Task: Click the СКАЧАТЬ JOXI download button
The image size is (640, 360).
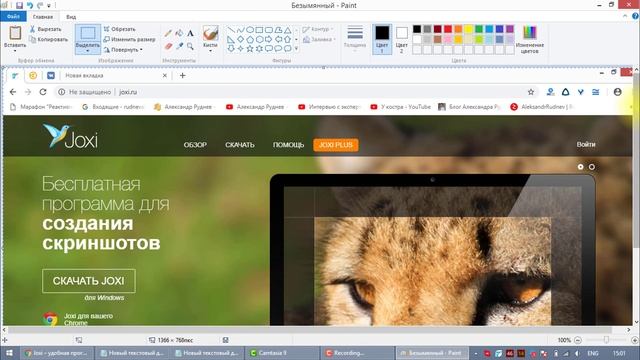Action: click(89, 281)
